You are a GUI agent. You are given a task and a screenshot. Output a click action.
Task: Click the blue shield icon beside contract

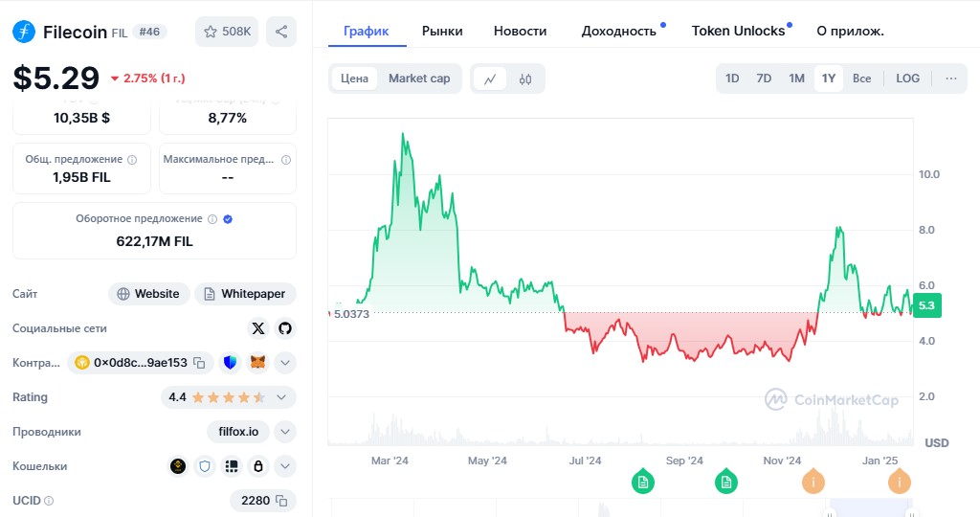[x=230, y=363]
